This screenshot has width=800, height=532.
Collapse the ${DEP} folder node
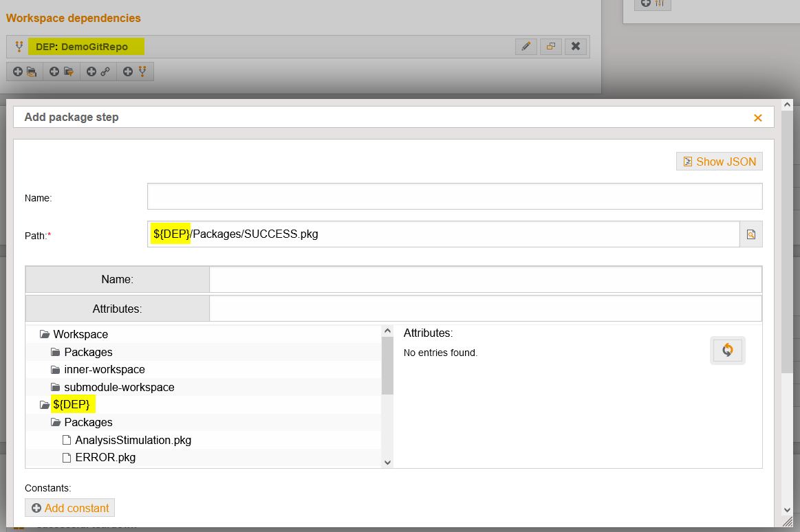tap(43, 404)
